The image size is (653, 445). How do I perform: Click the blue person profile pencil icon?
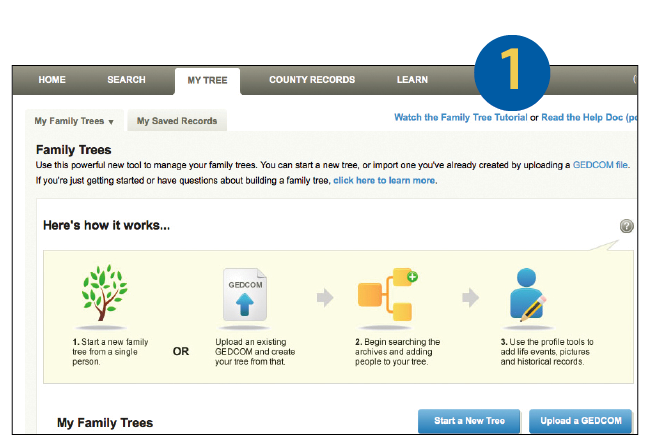tap(528, 295)
